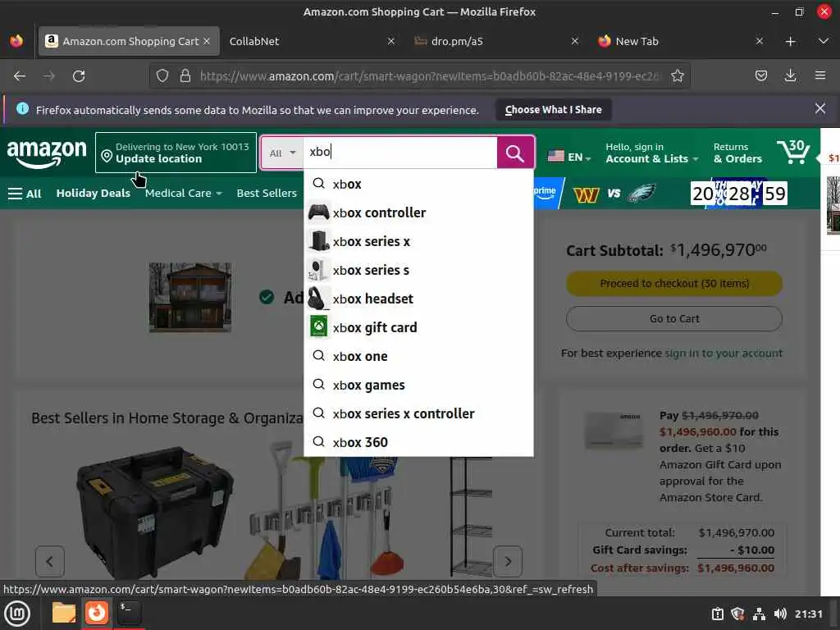Pick 'xbox series x controller' suggestion
840x630 pixels.
pos(418,413)
